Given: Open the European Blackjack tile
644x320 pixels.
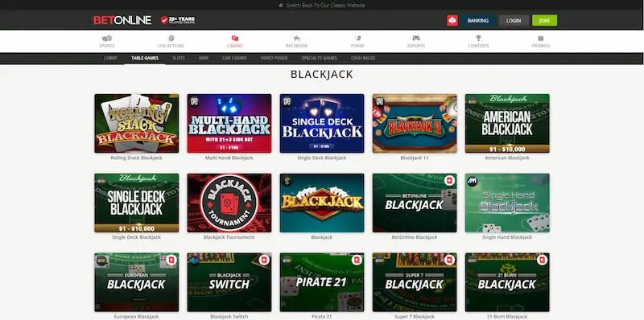Looking at the screenshot, I should tap(136, 282).
